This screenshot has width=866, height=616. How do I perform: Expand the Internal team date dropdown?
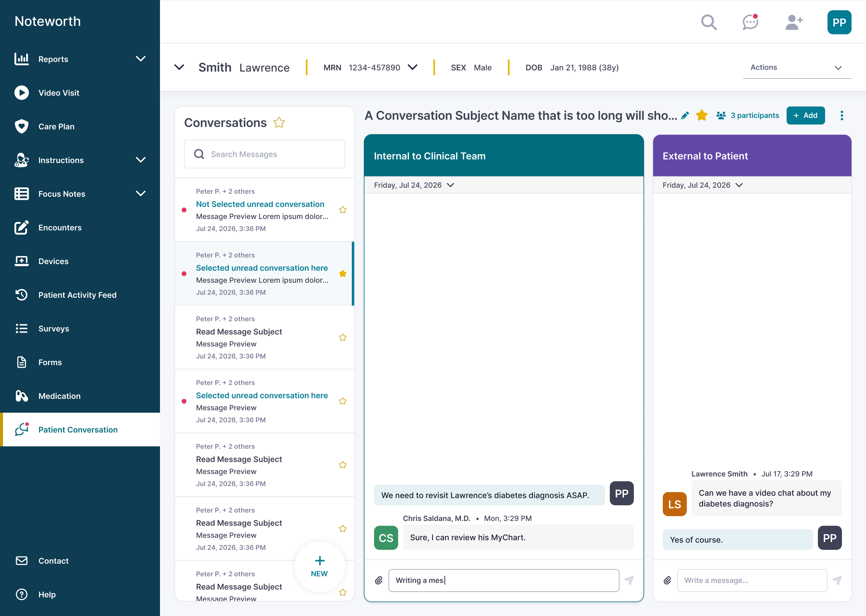pos(450,185)
